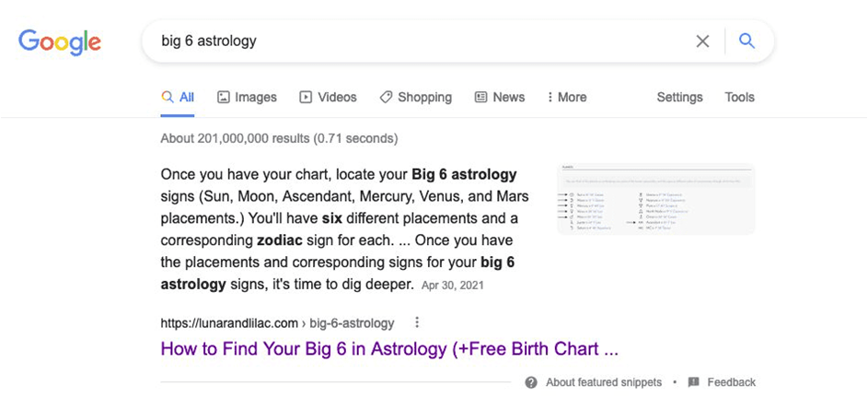Screen dimensions: 868x409
Task: Click the Feedback flag icon
Action: coord(694,382)
